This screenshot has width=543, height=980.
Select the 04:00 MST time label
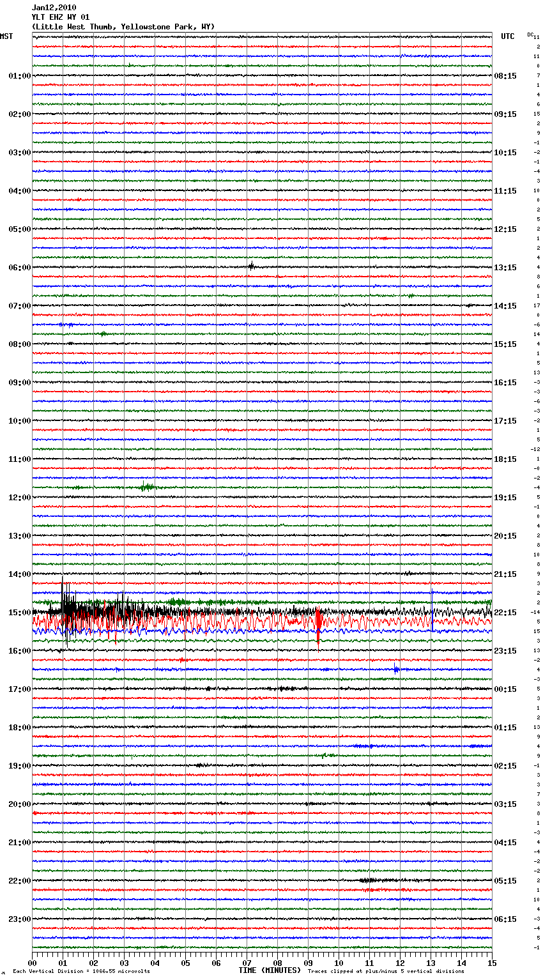click(20, 191)
